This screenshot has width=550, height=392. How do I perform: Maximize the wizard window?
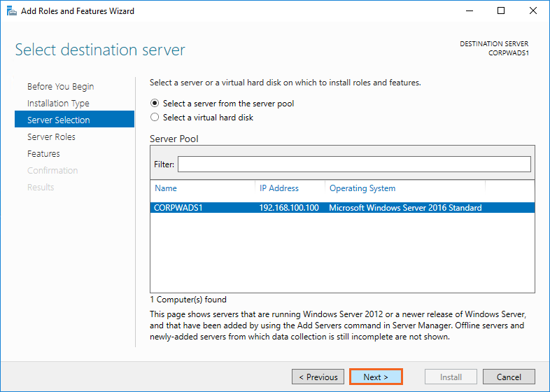pos(501,11)
